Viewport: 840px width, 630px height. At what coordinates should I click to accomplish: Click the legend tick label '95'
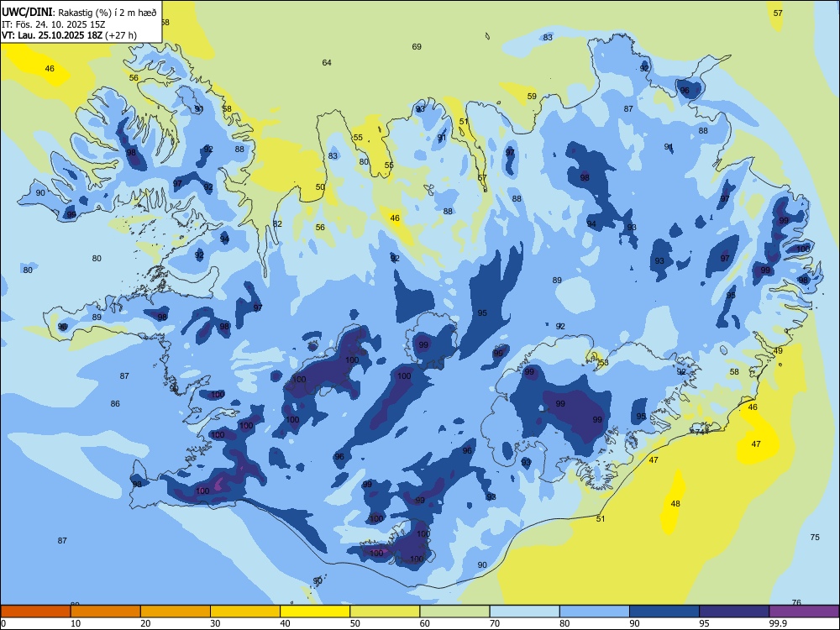click(704, 623)
